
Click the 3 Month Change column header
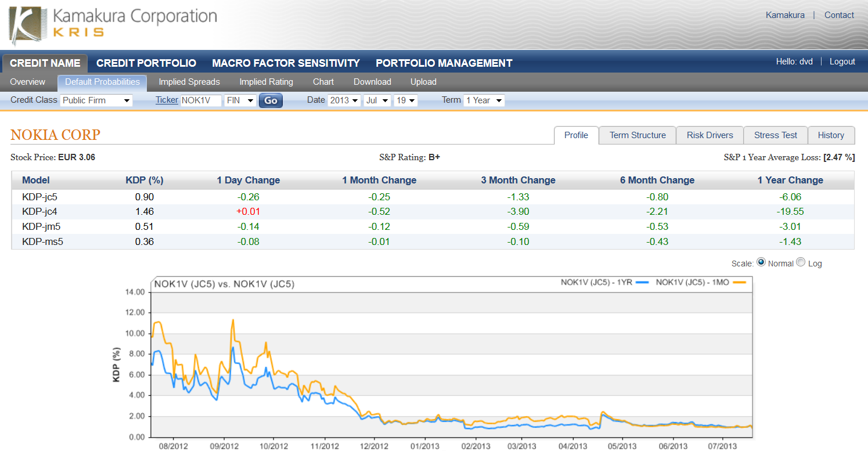point(518,180)
